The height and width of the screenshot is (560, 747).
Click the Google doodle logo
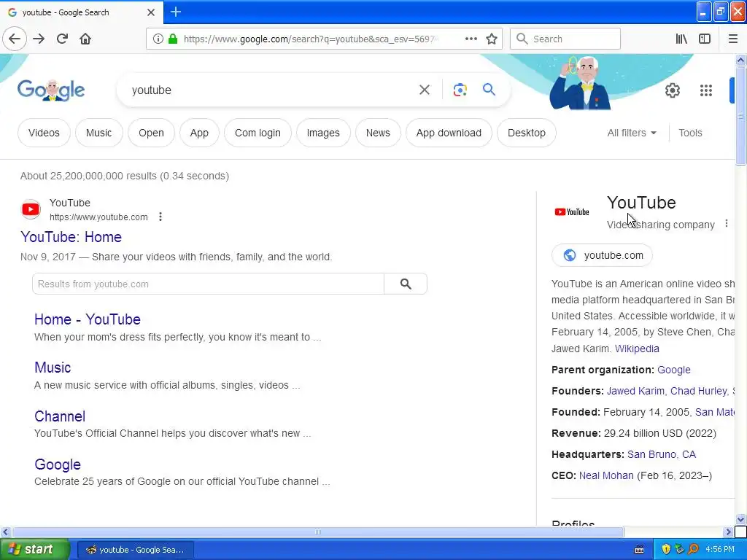[51, 90]
